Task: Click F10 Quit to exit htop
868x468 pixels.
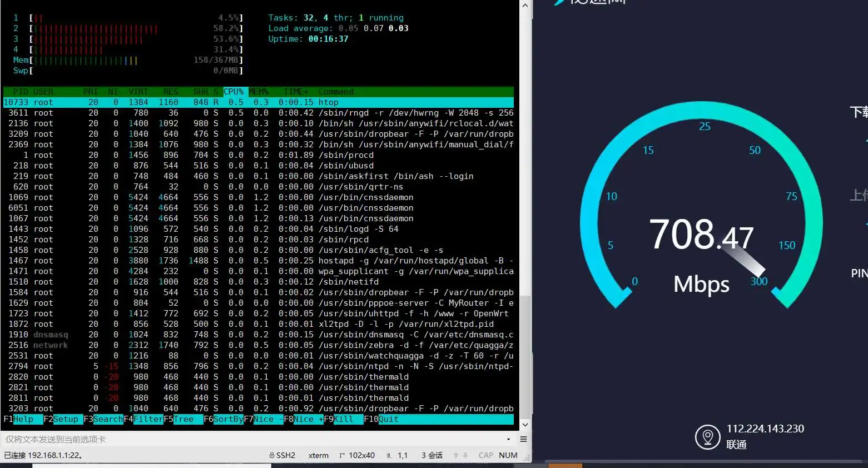Action: [x=388, y=419]
